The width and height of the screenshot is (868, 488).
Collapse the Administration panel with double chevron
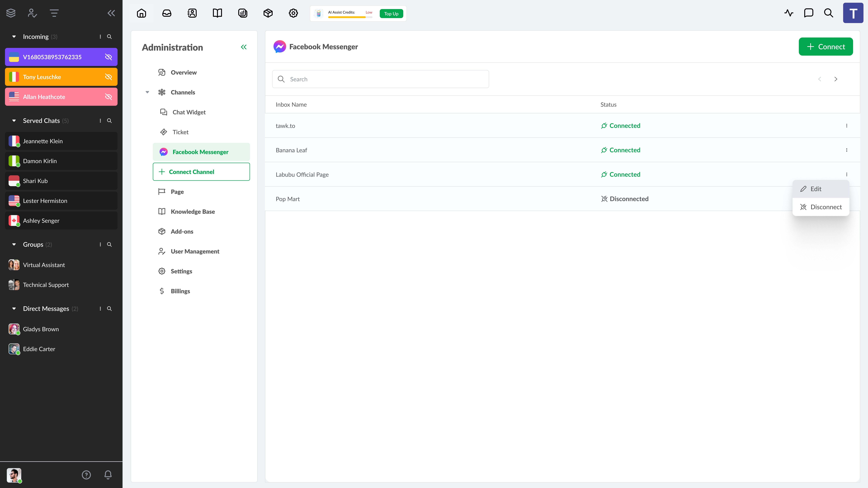pos(244,47)
